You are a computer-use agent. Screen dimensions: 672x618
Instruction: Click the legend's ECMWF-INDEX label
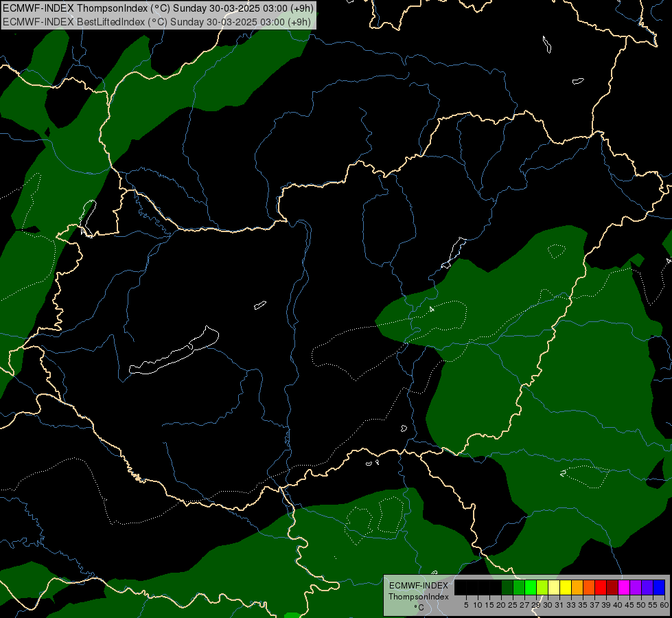pos(419,586)
